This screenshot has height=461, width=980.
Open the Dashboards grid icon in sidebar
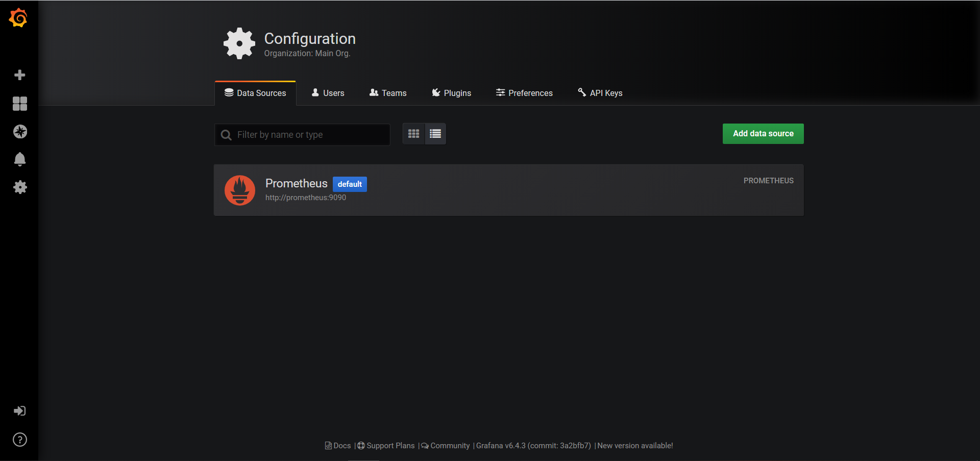point(19,104)
